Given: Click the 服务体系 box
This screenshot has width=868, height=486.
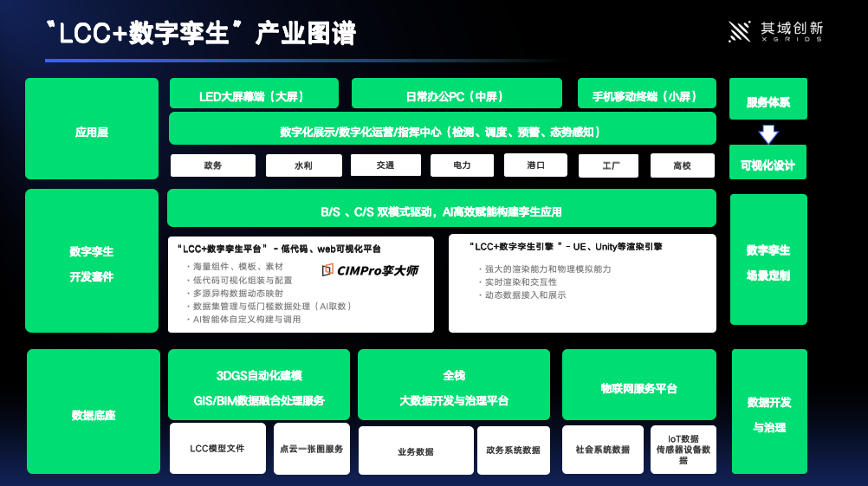Looking at the screenshot, I should [x=768, y=99].
